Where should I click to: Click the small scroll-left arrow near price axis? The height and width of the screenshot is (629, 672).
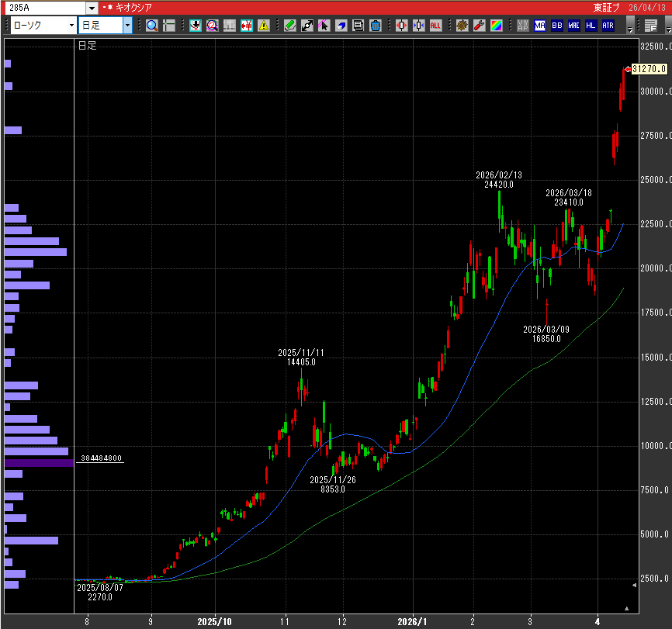pos(634,586)
